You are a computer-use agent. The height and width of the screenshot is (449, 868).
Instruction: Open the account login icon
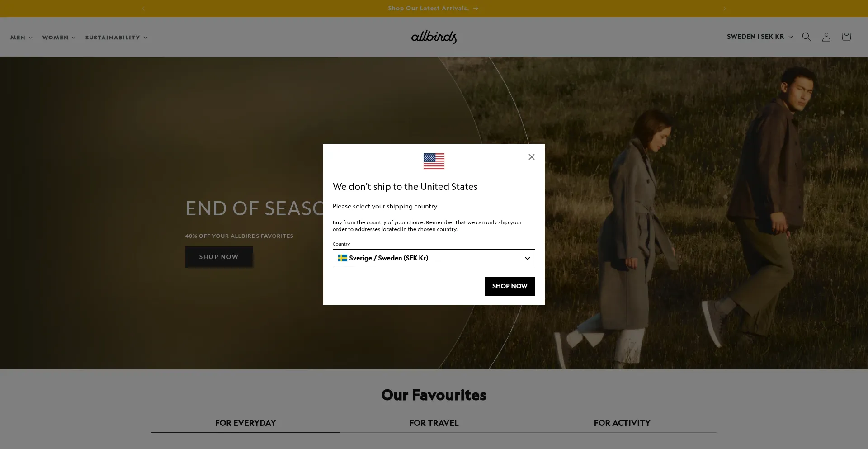click(826, 37)
